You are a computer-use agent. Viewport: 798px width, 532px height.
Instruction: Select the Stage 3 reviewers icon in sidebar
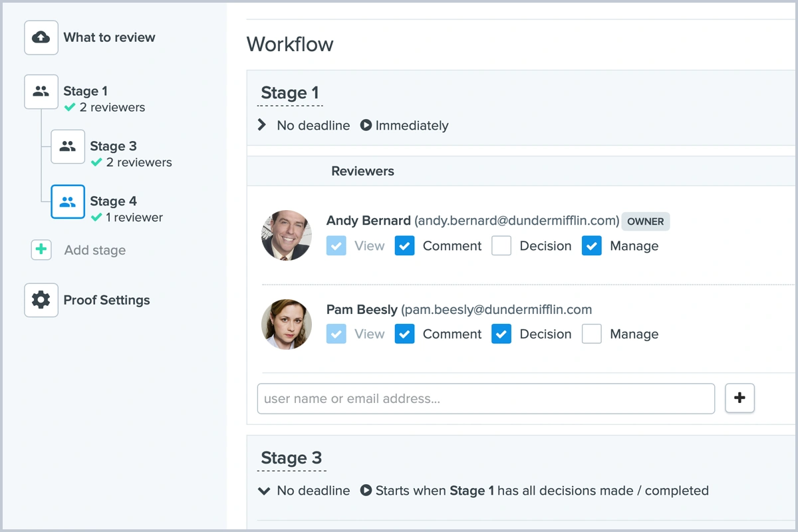click(x=68, y=147)
